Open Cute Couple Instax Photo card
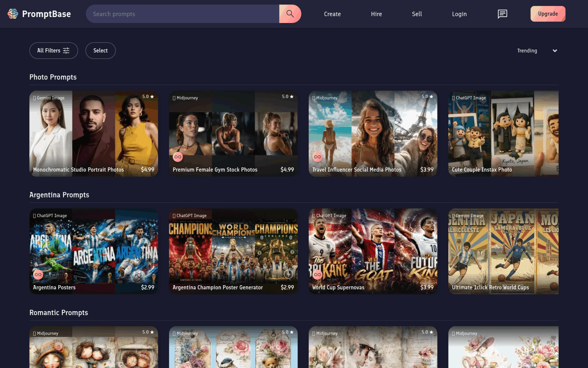588x368 pixels. click(x=503, y=134)
